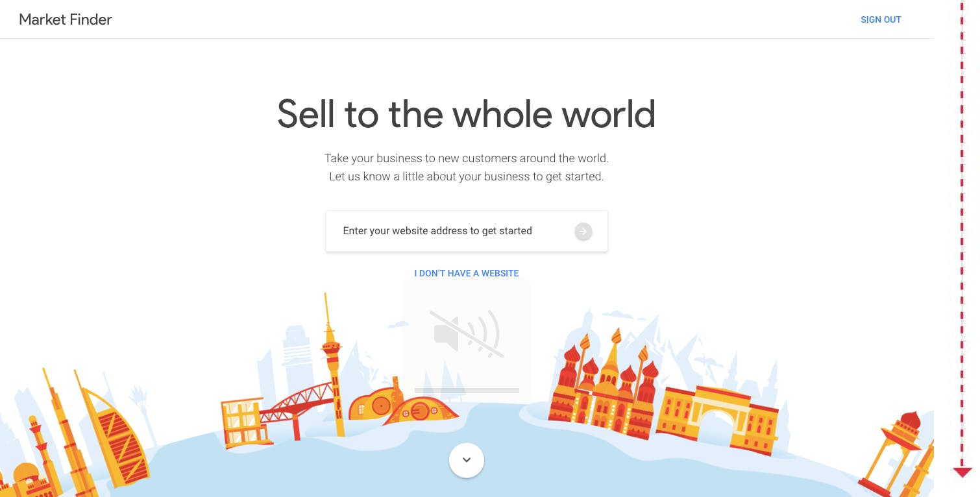Open the Market Finder home logo
This screenshot has width=980, height=497.
coord(66,19)
